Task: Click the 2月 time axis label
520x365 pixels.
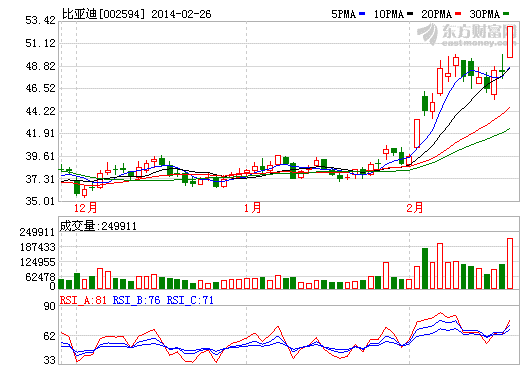Action: click(415, 208)
